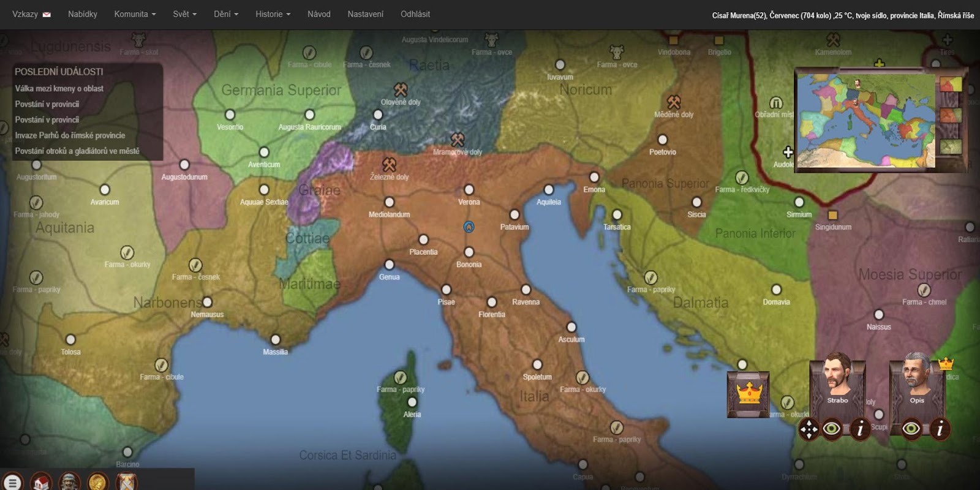This screenshot has width=980, height=490.
Task: Click the Florentia city marker
Action: [x=491, y=302]
